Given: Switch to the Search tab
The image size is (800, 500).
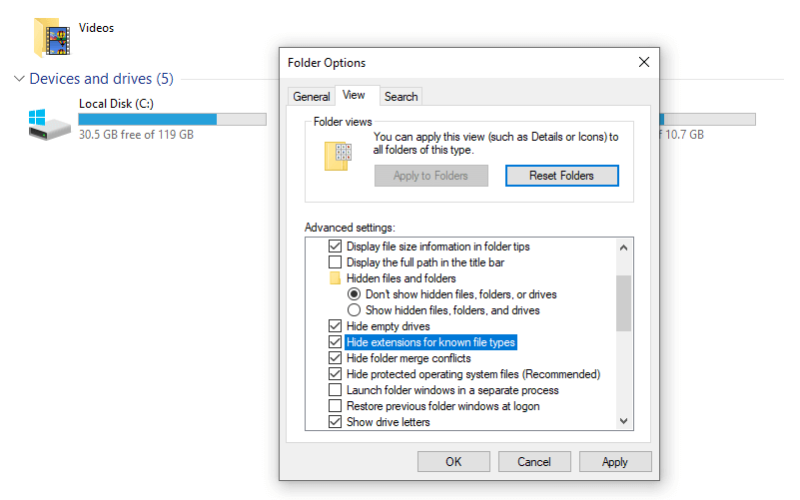Looking at the screenshot, I should coord(401,96).
